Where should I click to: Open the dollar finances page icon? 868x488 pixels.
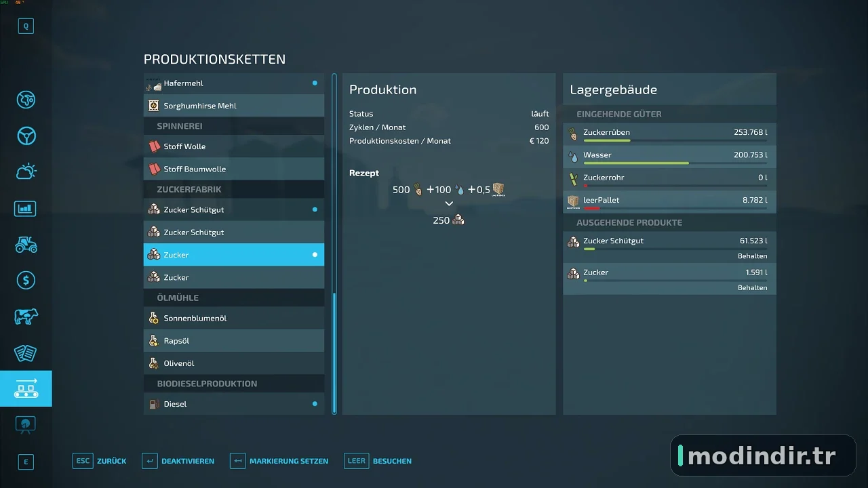pyautogui.click(x=26, y=280)
